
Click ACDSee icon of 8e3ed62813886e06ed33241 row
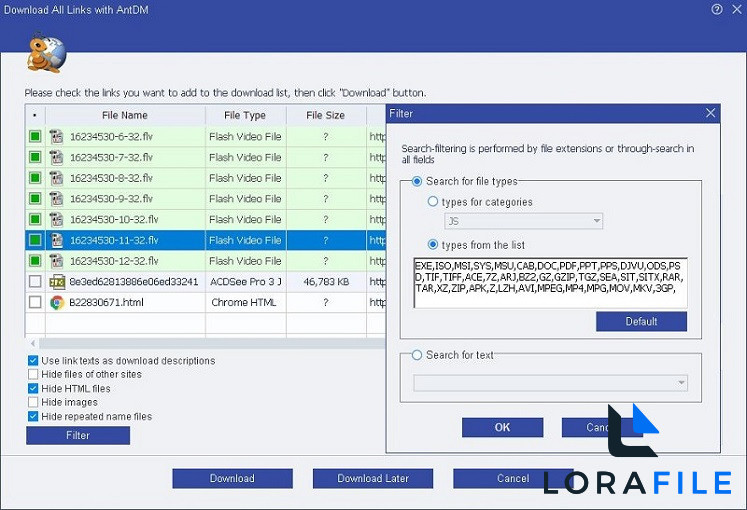(57, 282)
